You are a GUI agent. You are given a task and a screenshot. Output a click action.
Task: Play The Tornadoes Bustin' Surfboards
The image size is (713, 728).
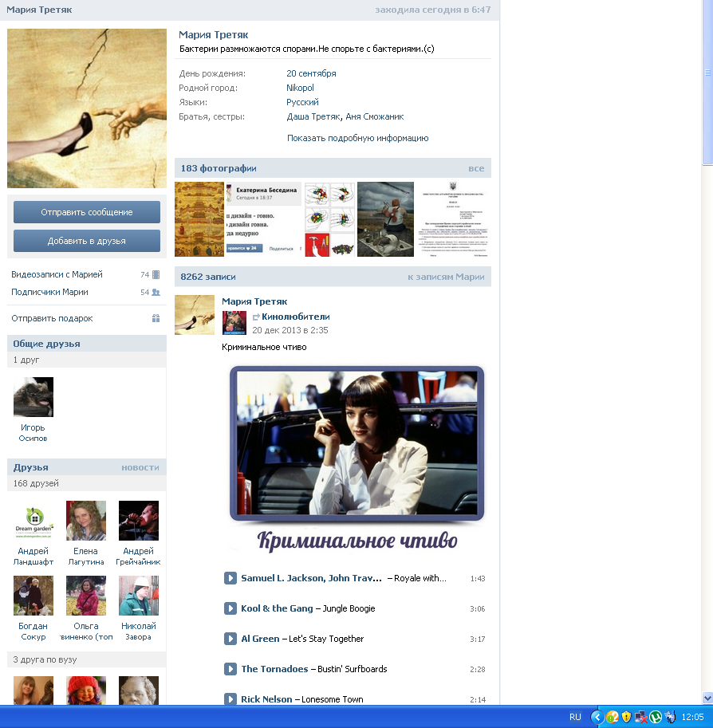pos(230,669)
